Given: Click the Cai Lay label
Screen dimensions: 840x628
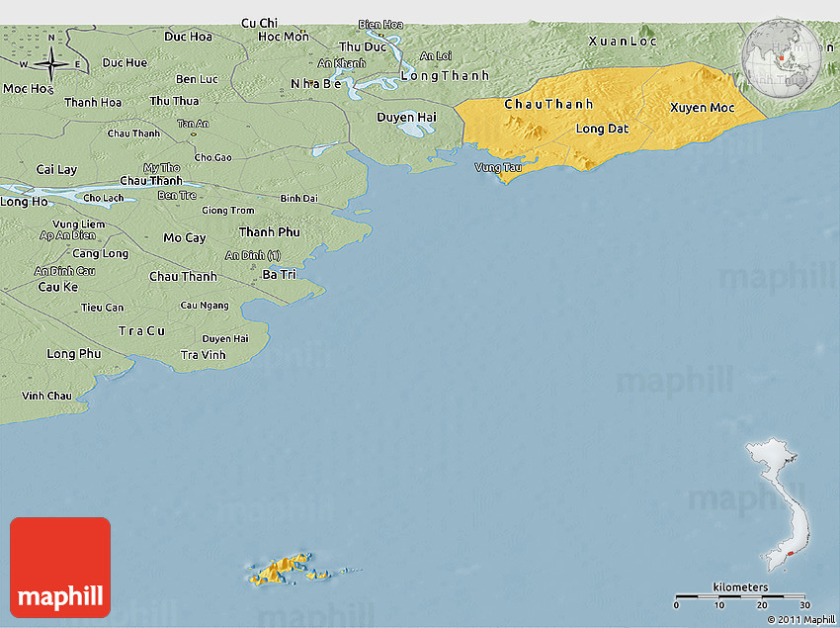Looking at the screenshot, I should coord(56,169).
